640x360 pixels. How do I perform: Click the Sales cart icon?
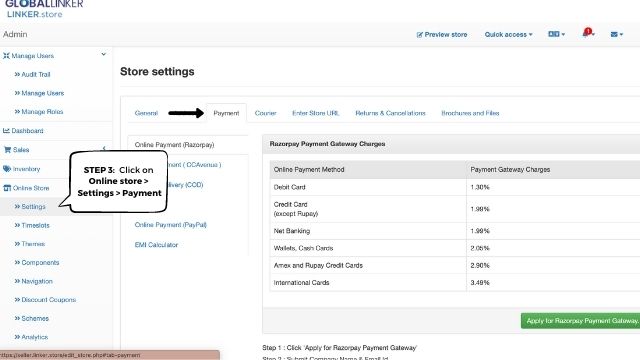pos(7,150)
